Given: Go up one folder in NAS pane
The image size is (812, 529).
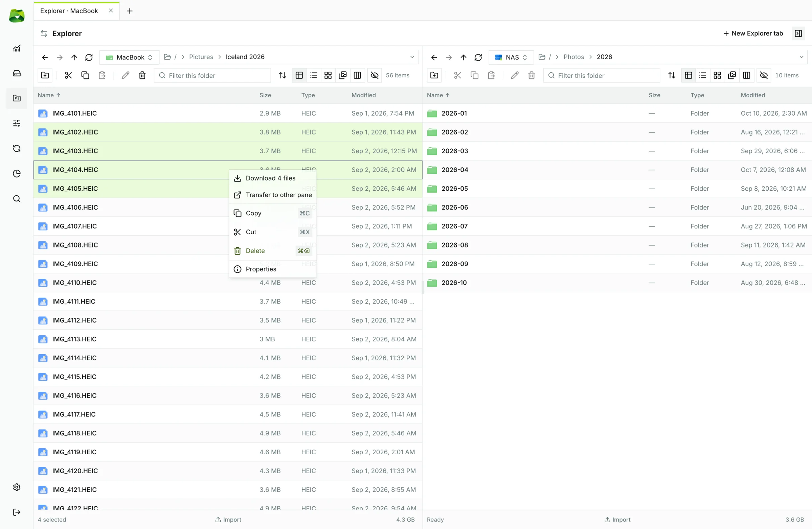Looking at the screenshot, I should [x=463, y=57].
